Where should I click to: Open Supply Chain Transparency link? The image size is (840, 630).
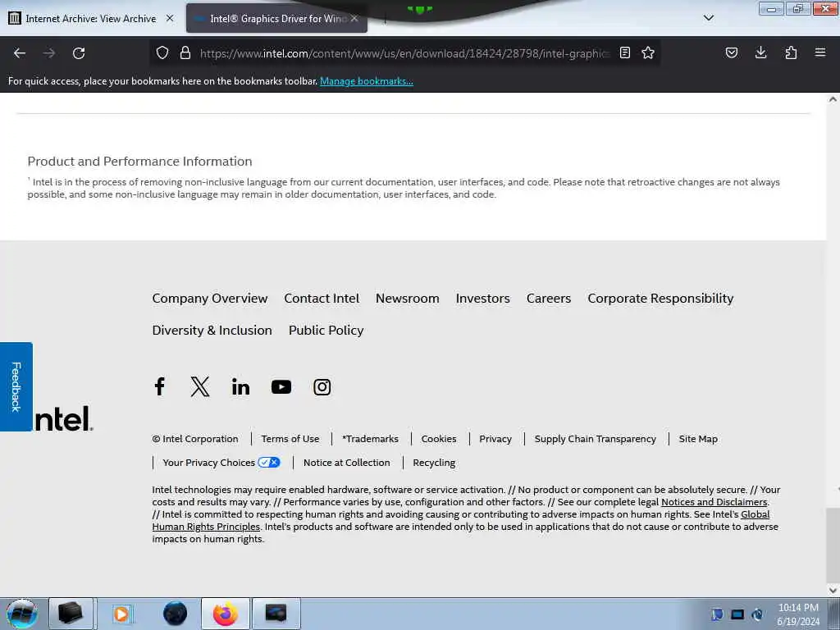(596, 439)
